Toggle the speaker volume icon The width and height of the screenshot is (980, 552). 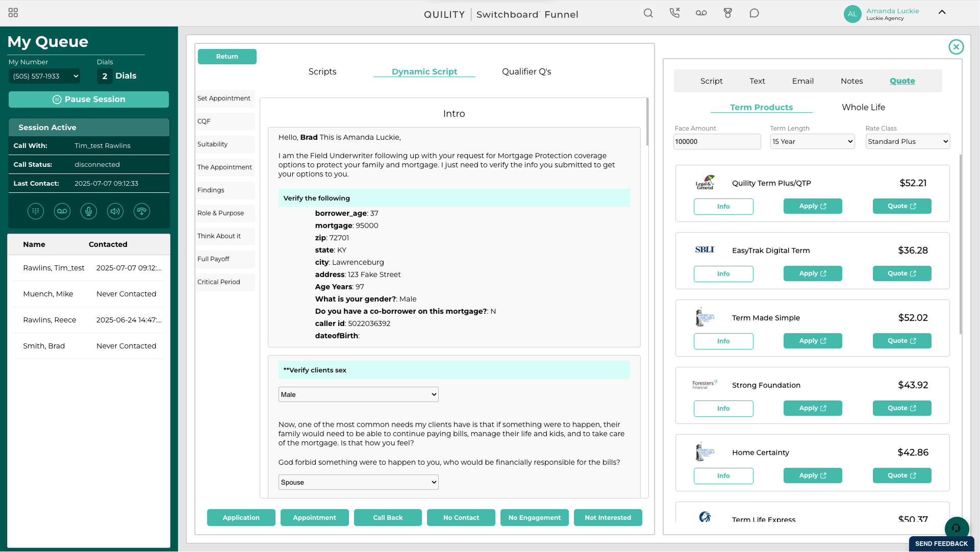coord(115,211)
